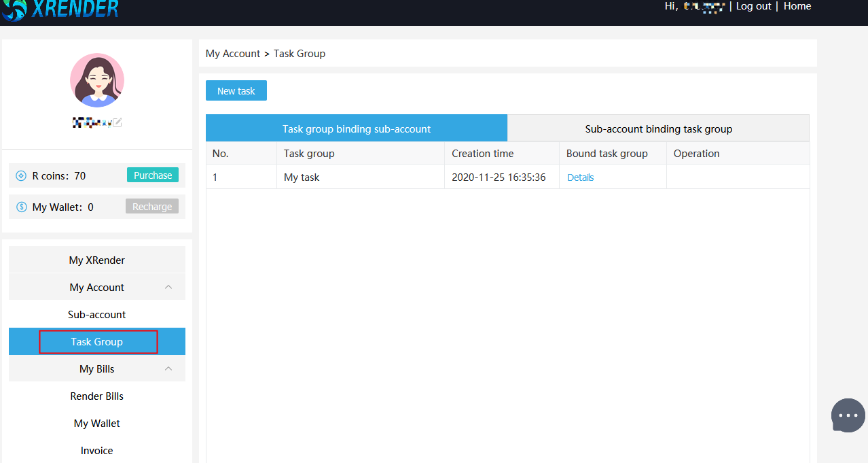Viewport: 868px width, 463px height.
Task: Click My Account in the breadcrumb
Action: 232,54
